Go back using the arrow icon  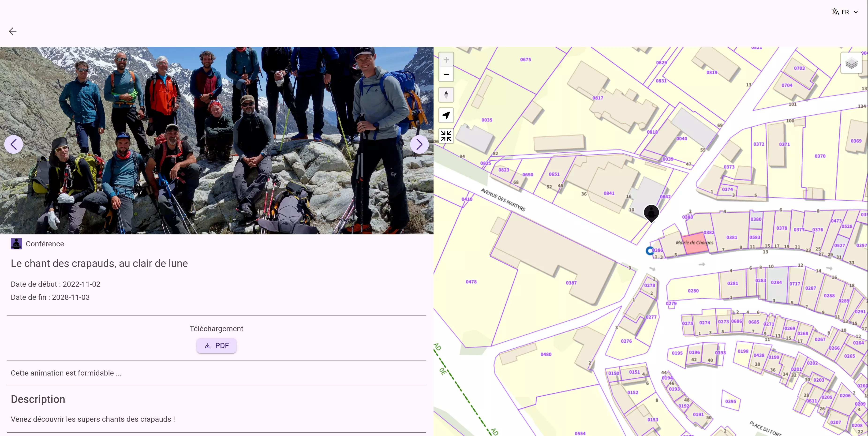coord(12,31)
